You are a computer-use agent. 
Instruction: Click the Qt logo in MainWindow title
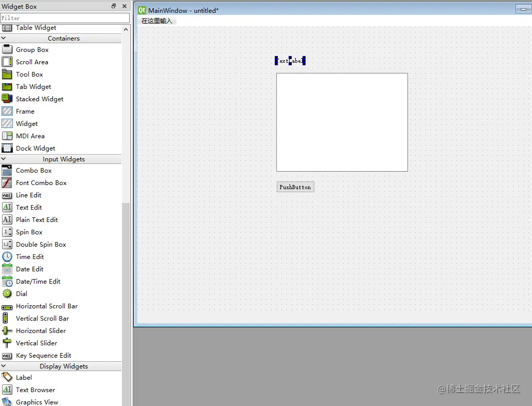pos(142,10)
